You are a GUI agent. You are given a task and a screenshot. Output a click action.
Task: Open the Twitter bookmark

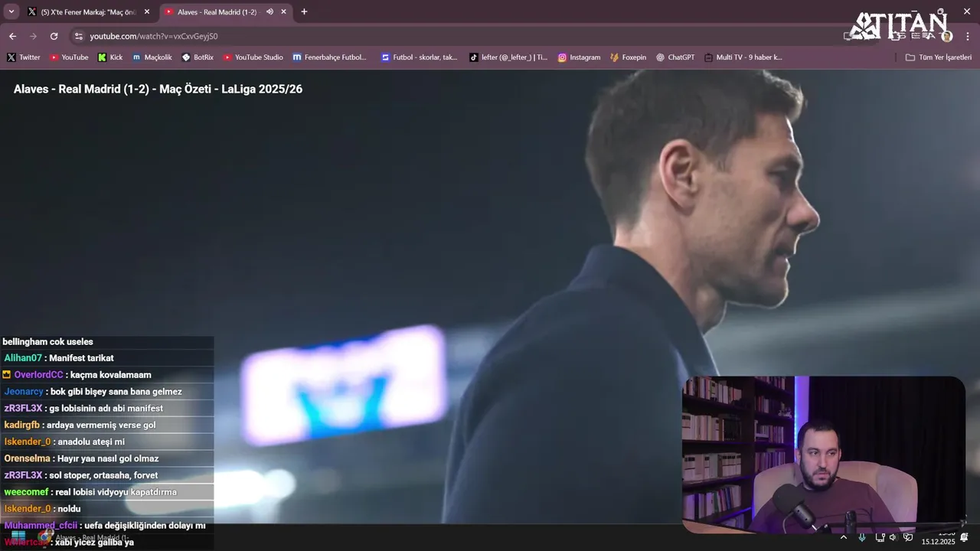pyautogui.click(x=24, y=57)
